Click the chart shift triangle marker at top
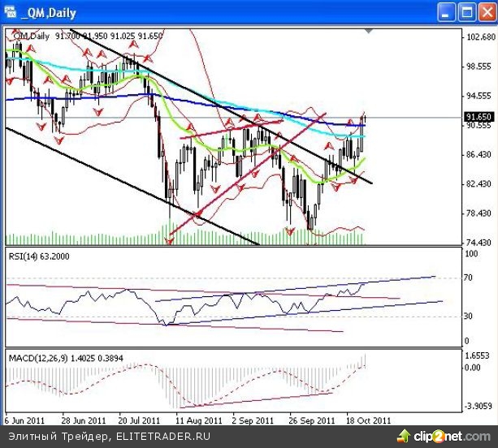The image size is (498, 448). click(370, 31)
